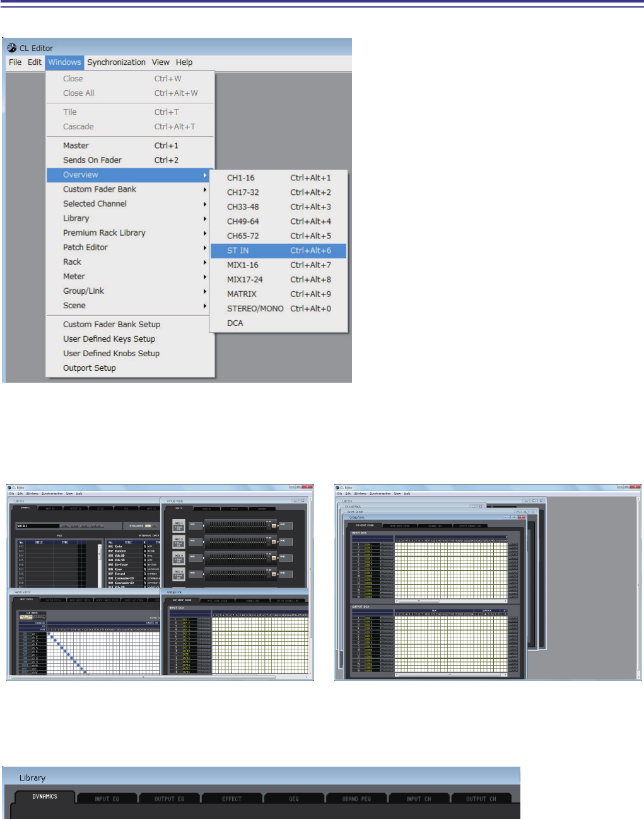
Task: Switch to the EFFECT library tab
Action: (231, 799)
